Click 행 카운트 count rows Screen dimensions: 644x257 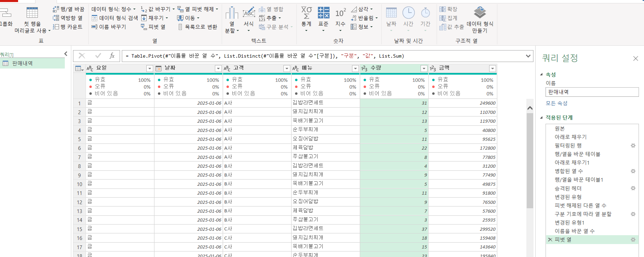tap(68, 27)
